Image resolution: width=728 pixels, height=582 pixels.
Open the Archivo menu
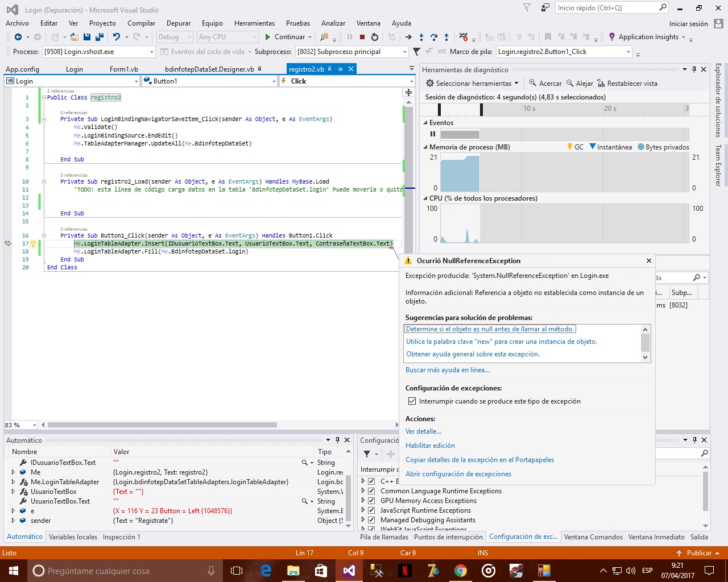[17, 23]
